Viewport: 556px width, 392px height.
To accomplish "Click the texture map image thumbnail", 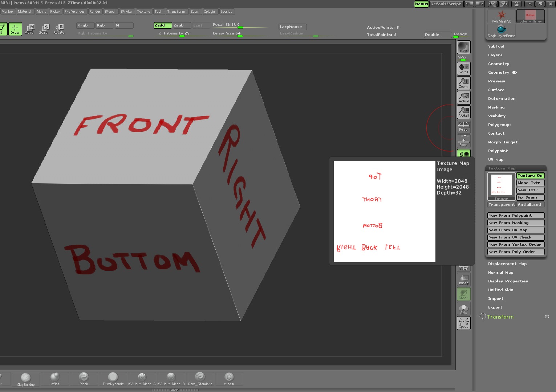I will (x=501, y=185).
